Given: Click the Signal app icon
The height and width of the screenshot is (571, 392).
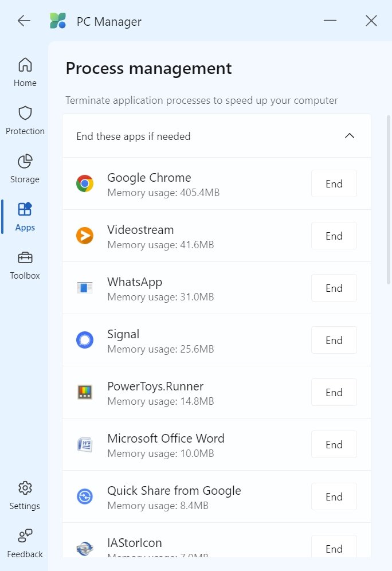Looking at the screenshot, I should pyautogui.click(x=85, y=341).
